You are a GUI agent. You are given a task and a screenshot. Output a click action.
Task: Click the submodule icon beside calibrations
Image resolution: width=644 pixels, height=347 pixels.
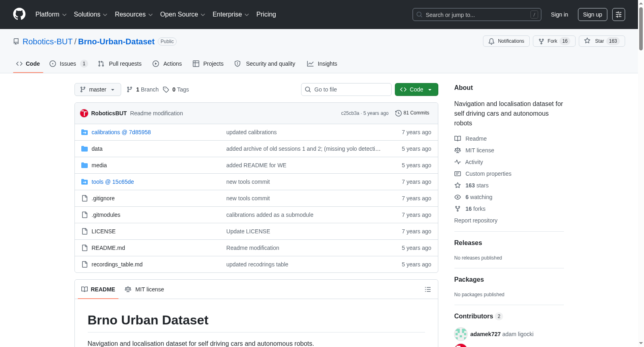point(85,132)
